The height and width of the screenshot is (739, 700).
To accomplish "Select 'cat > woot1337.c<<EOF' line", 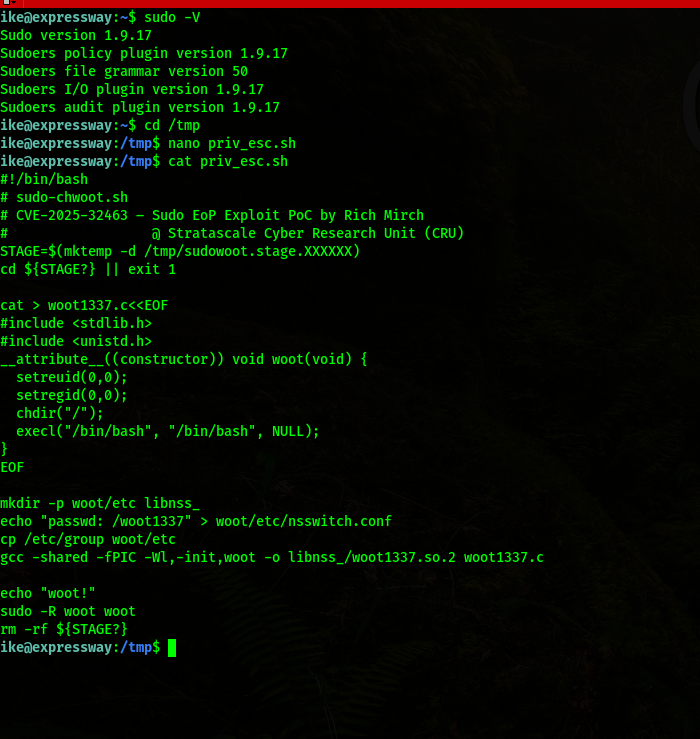I will coord(84,305).
